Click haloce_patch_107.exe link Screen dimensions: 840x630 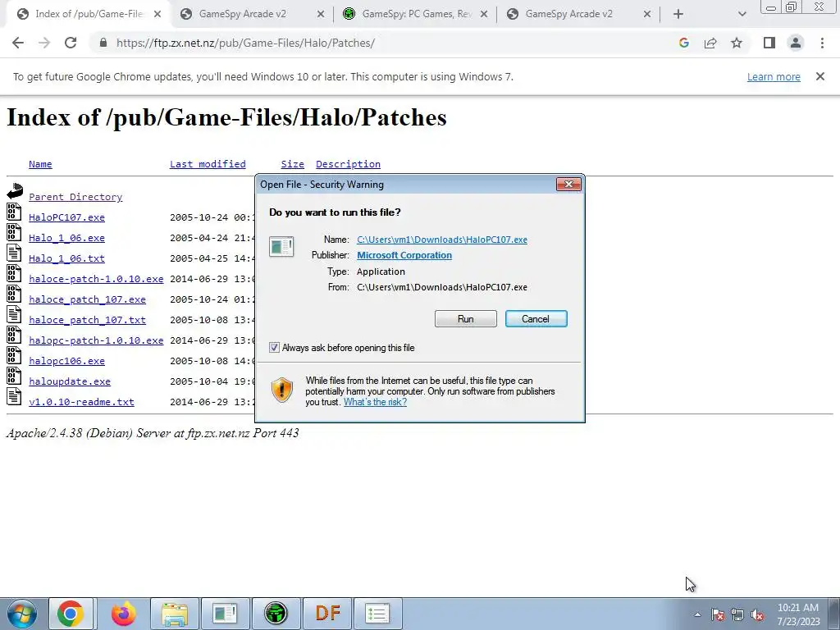[x=87, y=299]
